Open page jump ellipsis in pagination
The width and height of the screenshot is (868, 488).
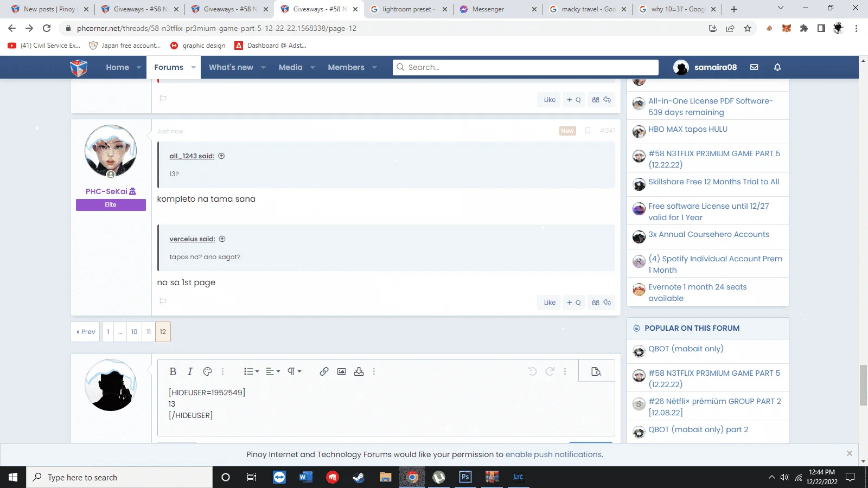click(120, 332)
